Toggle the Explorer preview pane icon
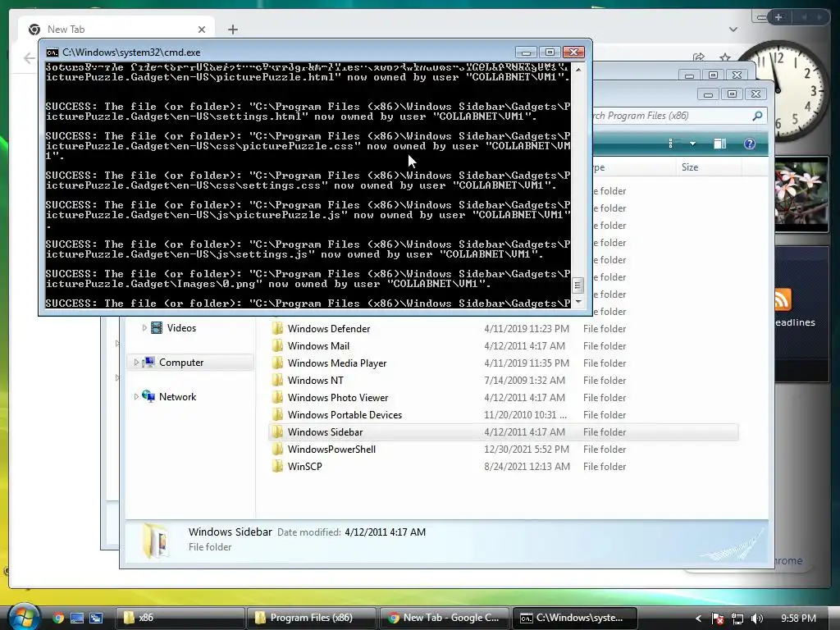This screenshot has width=840, height=630. point(720,144)
